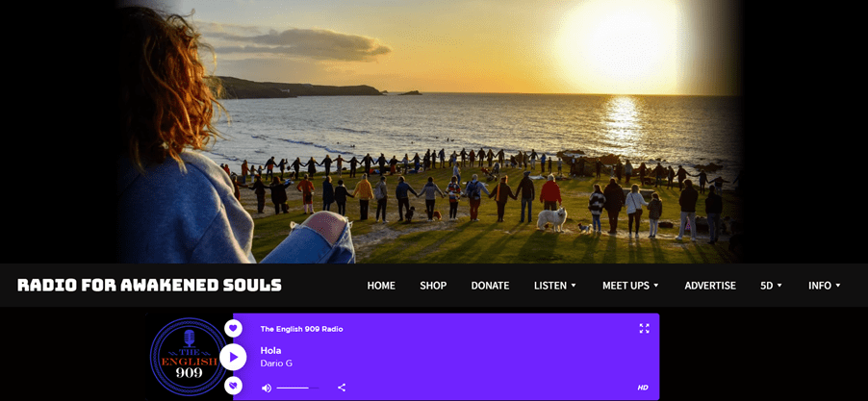The width and height of the screenshot is (868, 401).
Task: Click The English 909 station logo
Action: (189, 357)
